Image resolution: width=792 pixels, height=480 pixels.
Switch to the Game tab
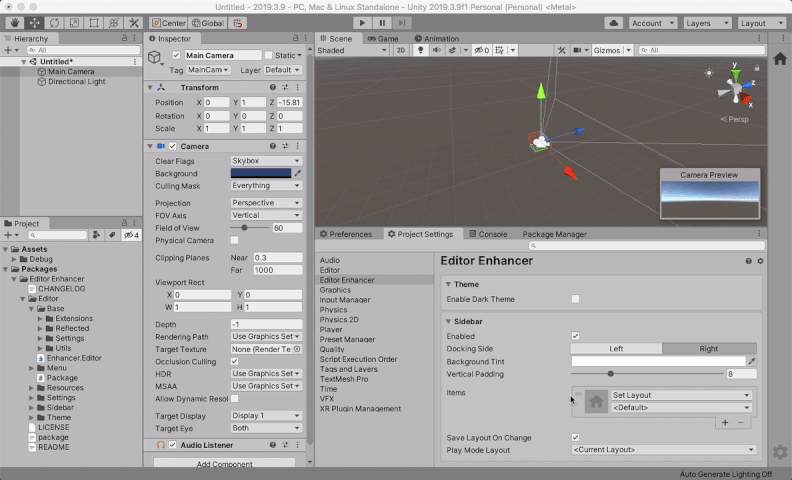click(383, 38)
